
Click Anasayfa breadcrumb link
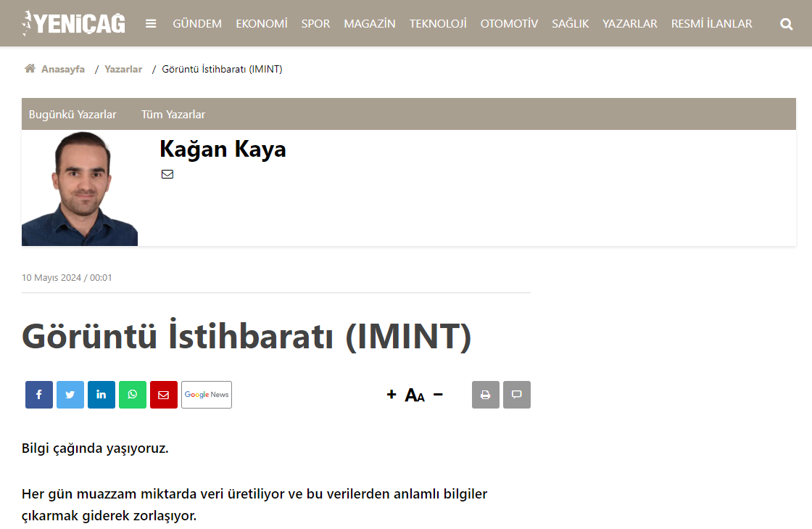coord(63,69)
